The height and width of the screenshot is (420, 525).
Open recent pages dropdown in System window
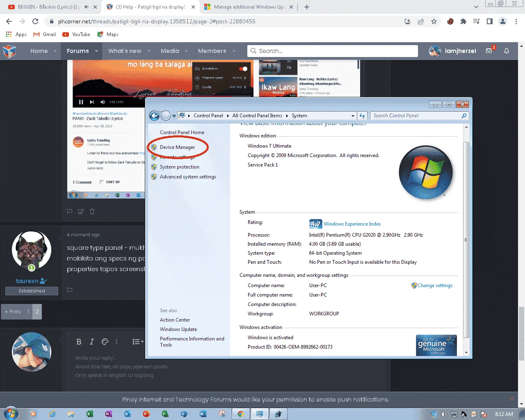tap(174, 116)
